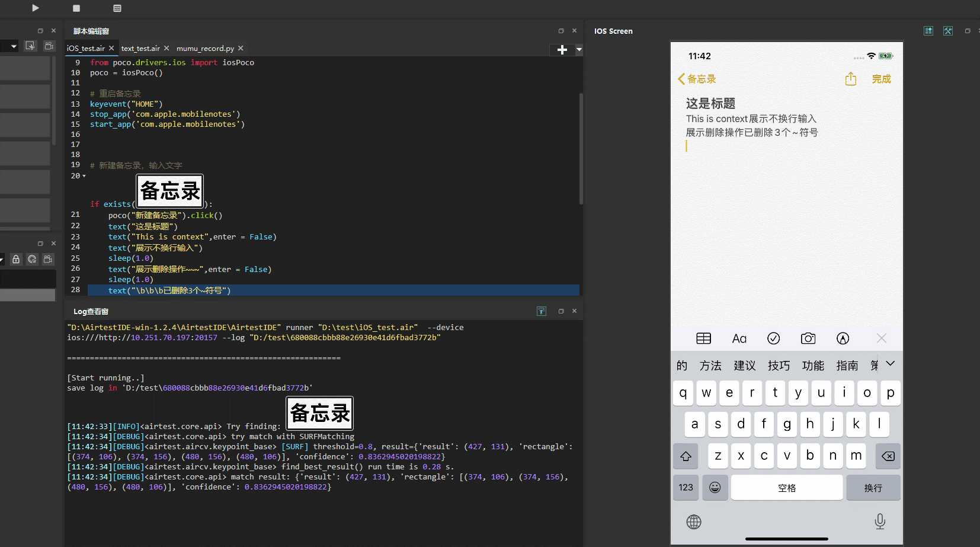The width and height of the screenshot is (980, 547).
Task: Tap the share icon in Notes
Action: coord(851,79)
